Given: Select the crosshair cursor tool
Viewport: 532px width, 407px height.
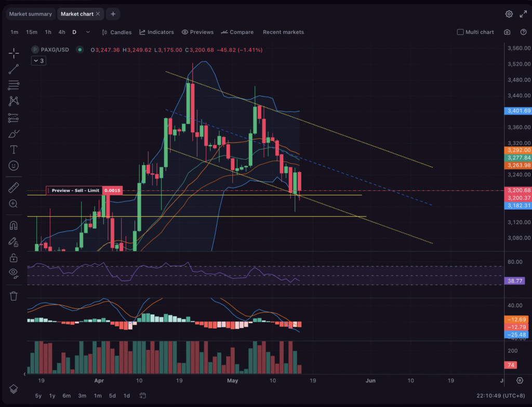Looking at the screenshot, I should pyautogui.click(x=14, y=53).
